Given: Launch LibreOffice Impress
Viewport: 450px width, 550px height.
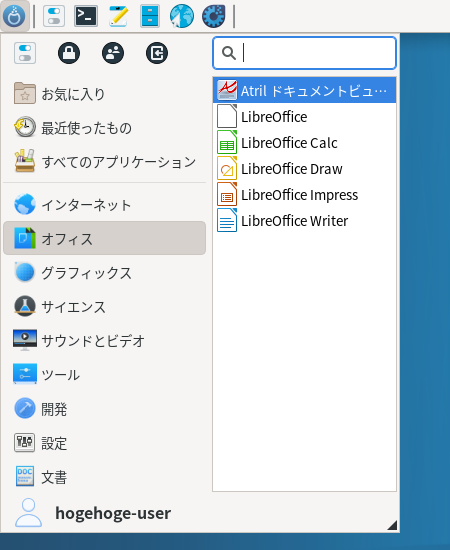Looking at the screenshot, I should (x=304, y=194).
